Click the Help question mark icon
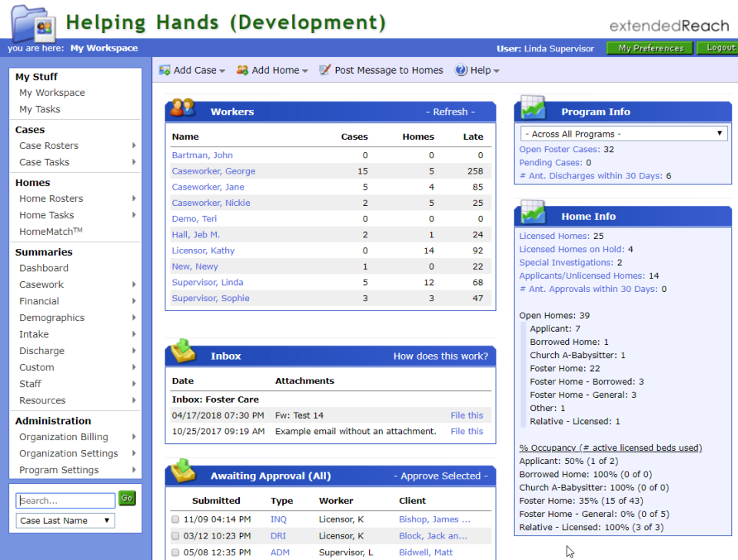Image resolution: width=738 pixels, height=560 pixels. click(461, 70)
